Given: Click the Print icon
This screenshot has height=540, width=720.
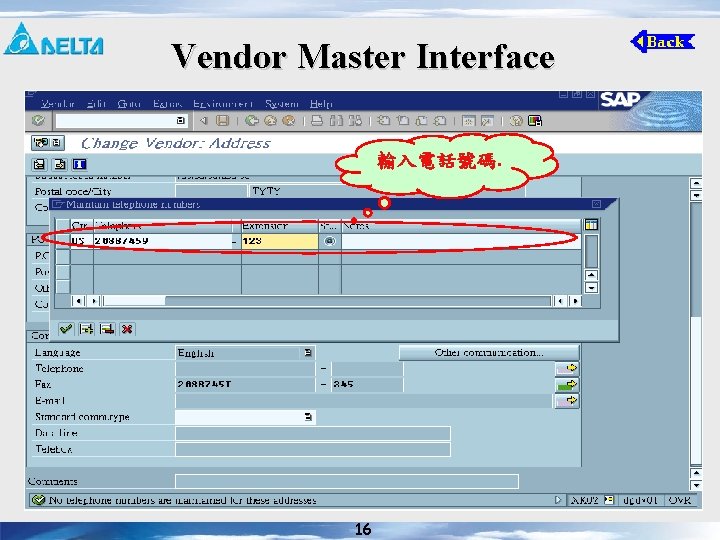Looking at the screenshot, I should 317,121.
